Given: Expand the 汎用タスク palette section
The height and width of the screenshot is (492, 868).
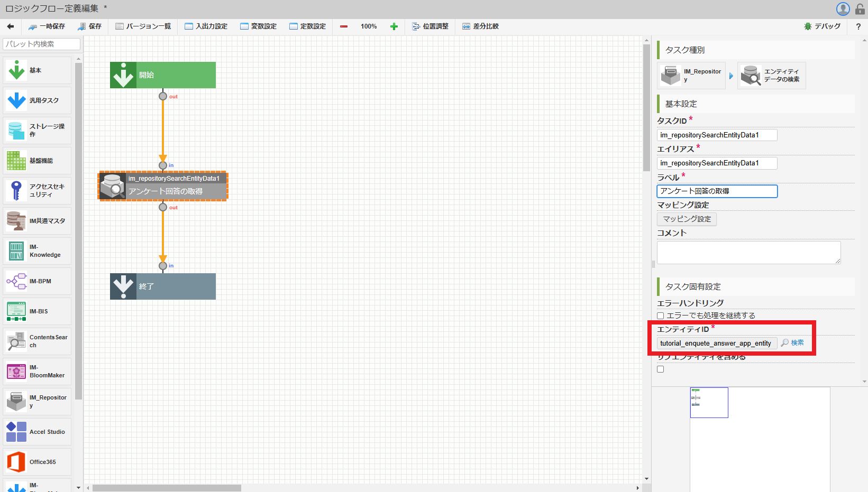Looking at the screenshot, I should (x=16, y=100).
